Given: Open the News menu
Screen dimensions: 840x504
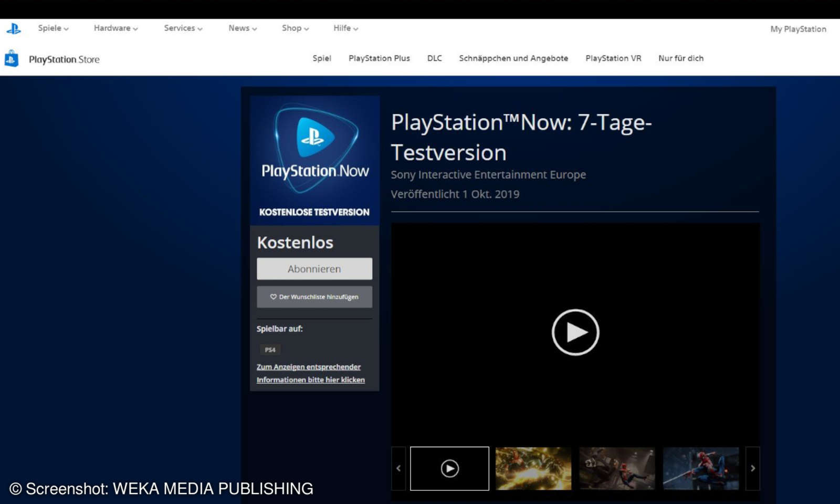Looking at the screenshot, I should coord(242,28).
